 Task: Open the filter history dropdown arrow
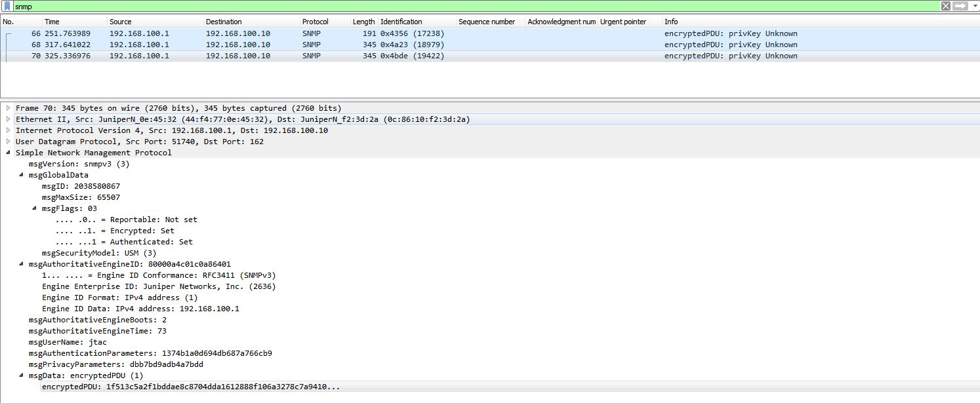pos(975,6)
